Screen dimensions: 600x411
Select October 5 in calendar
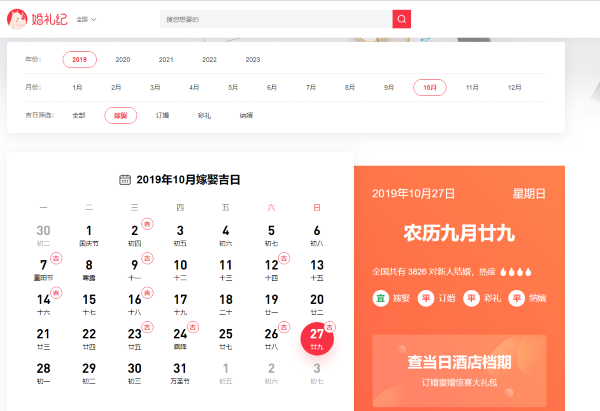tap(271, 235)
